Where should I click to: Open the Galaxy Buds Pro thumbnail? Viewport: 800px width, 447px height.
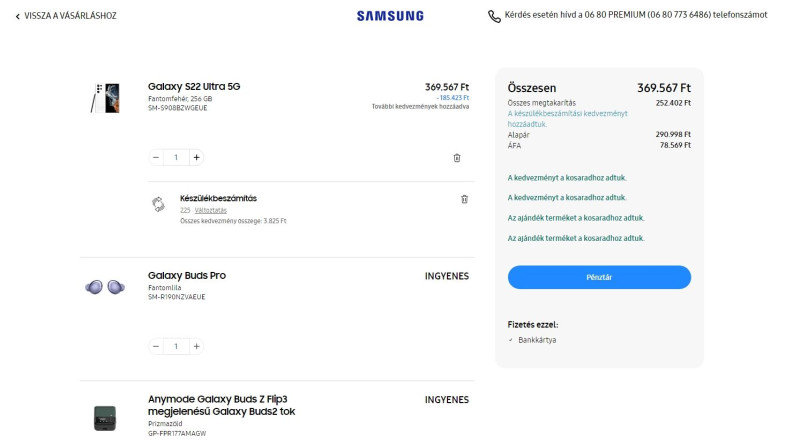pyautogui.click(x=105, y=287)
